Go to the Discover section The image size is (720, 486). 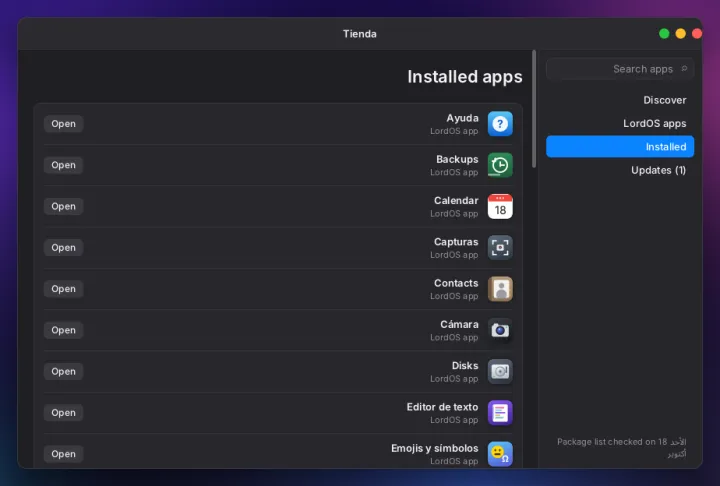click(620, 100)
